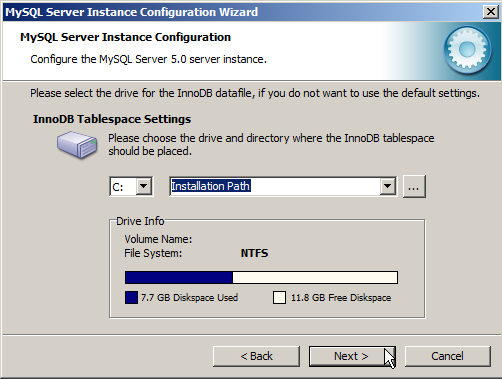Viewport: 502px width, 379px height.
Task: Click the gear icon in header
Action: 467,50
